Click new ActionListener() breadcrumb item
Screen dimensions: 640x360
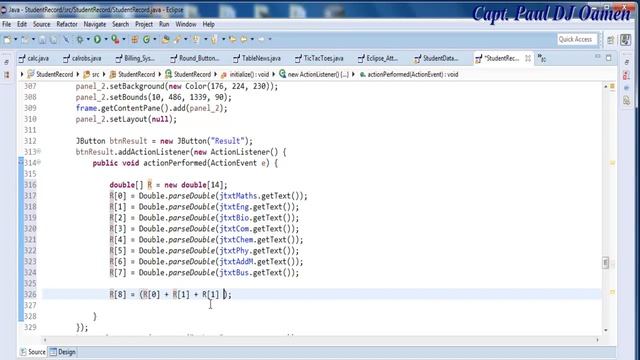[x=314, y=74]
